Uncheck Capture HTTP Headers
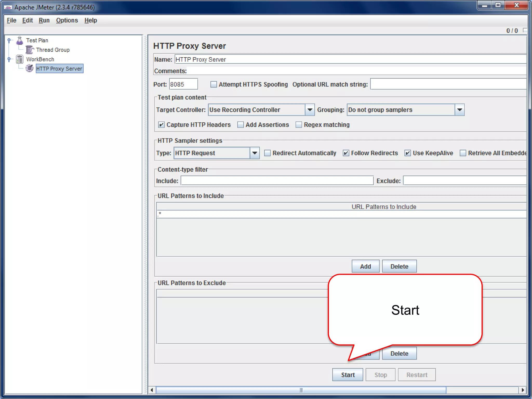 tap(161, 125)
